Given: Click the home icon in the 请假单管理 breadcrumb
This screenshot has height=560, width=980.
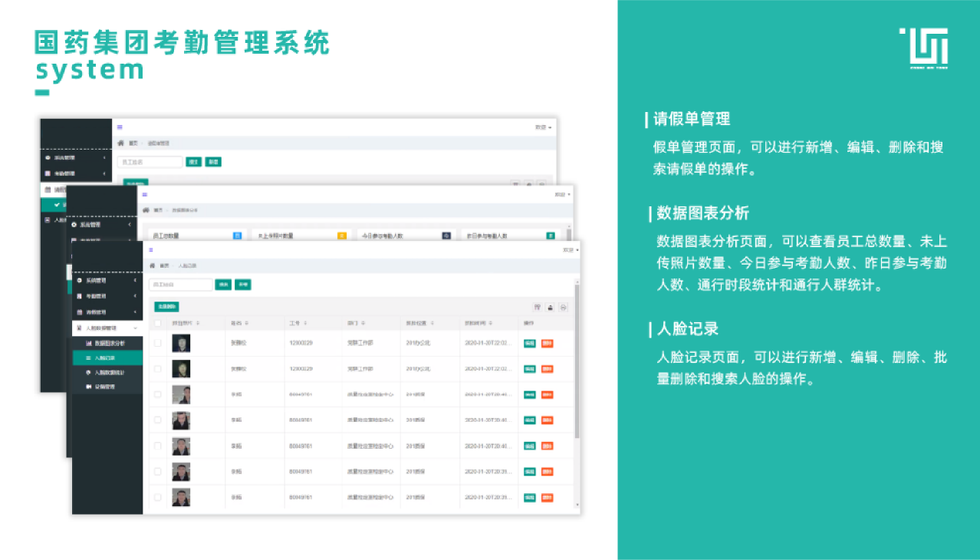Looking at the screenshot, I should (x=121, y=143).
